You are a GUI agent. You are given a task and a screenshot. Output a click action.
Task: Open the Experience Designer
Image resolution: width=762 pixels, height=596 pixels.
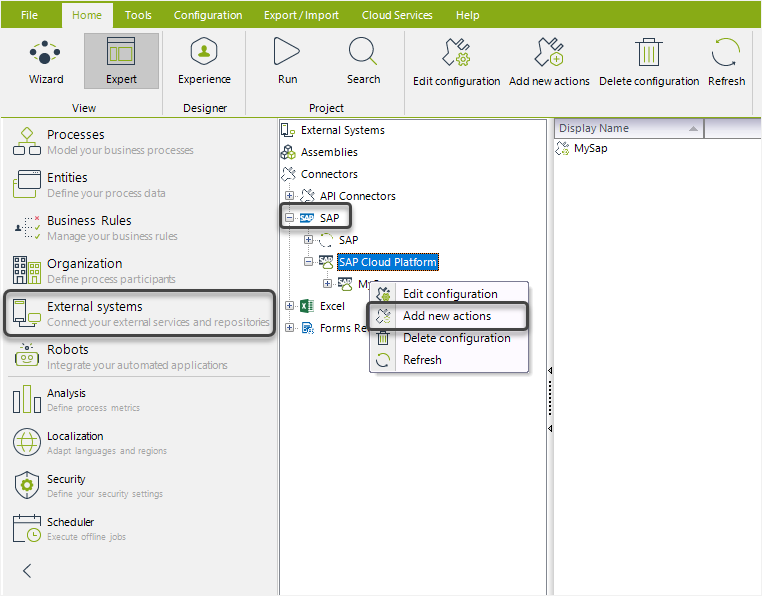pyautogui.click(x=204, y=61)
